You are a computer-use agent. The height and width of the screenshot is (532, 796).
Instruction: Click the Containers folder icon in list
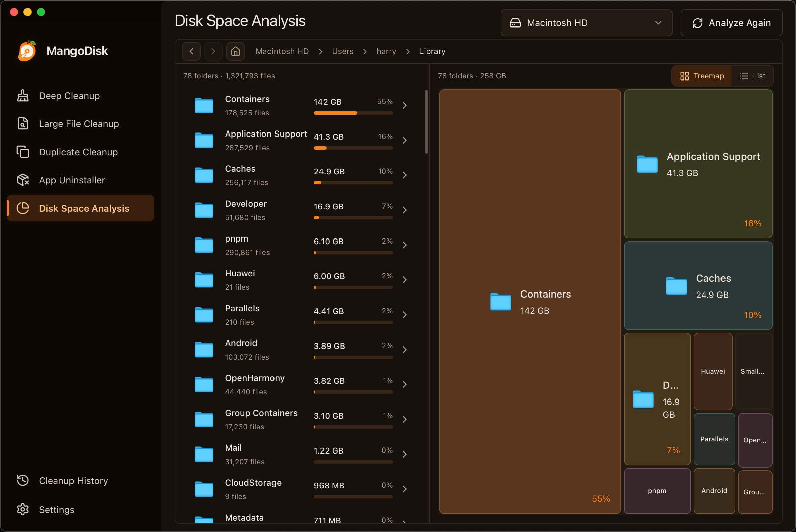point(204,106)
